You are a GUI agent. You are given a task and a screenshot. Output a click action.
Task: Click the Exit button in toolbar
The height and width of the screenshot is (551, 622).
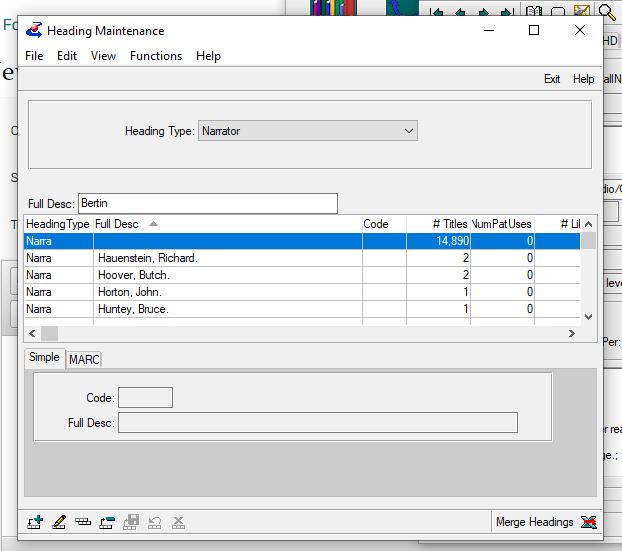click(x=552, y=79)
